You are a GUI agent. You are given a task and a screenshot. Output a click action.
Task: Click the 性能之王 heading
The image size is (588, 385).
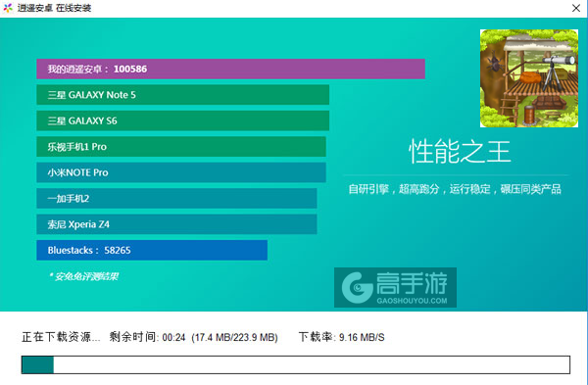[x=460, y=152]
